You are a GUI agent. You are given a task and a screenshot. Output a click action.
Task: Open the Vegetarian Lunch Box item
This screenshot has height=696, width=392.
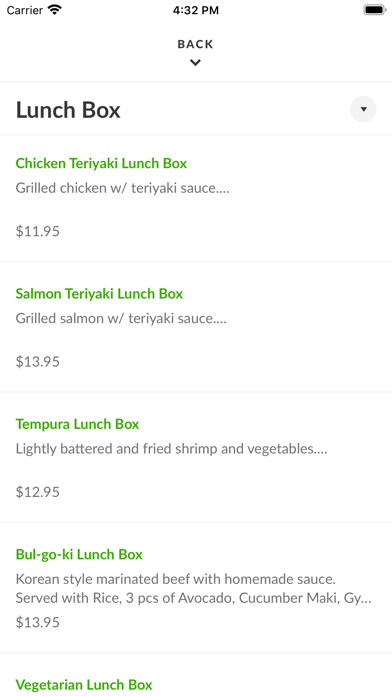[x=84, y=684]
